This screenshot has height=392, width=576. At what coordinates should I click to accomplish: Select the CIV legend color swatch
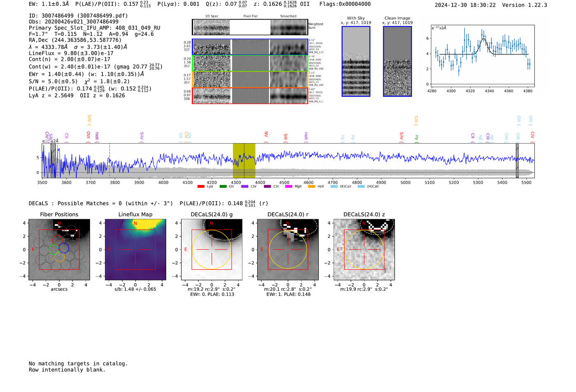point(245,186)
